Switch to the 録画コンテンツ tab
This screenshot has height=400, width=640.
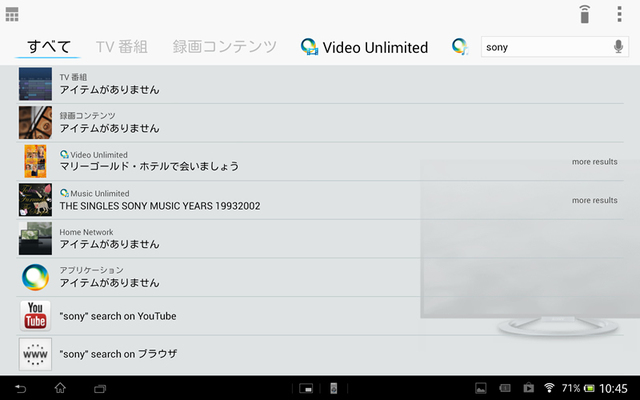point(224,47)
